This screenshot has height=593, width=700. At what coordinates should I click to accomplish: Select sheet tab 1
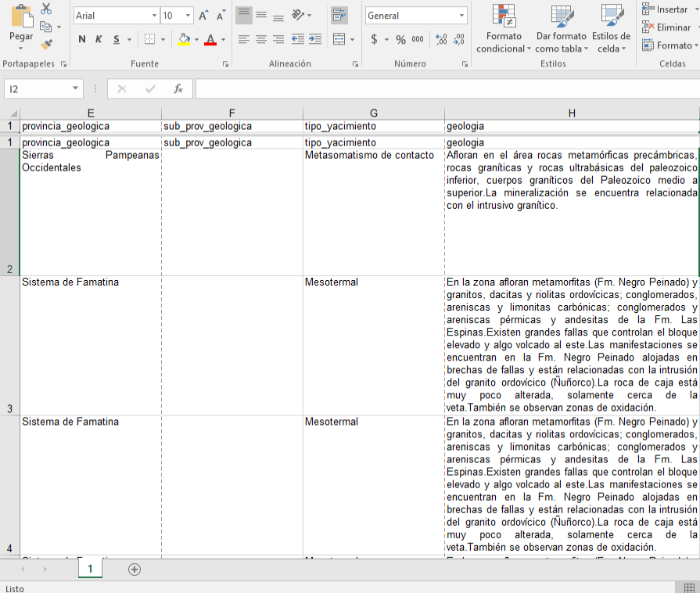pyautogui.click(x=90, y=569)
